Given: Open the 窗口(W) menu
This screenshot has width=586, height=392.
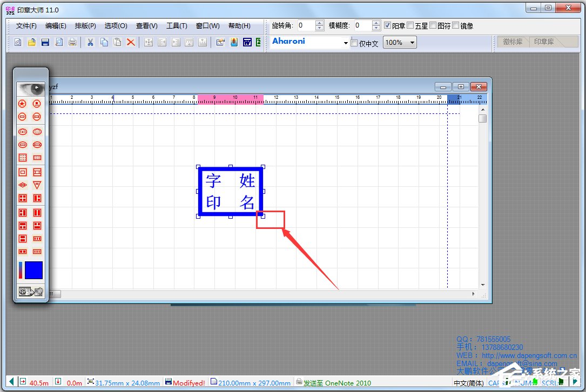Looking at the screenshot, I should 208,26.
